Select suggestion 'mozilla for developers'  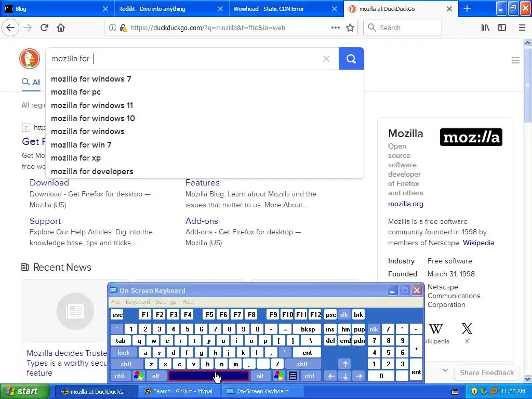click(205, 171)
